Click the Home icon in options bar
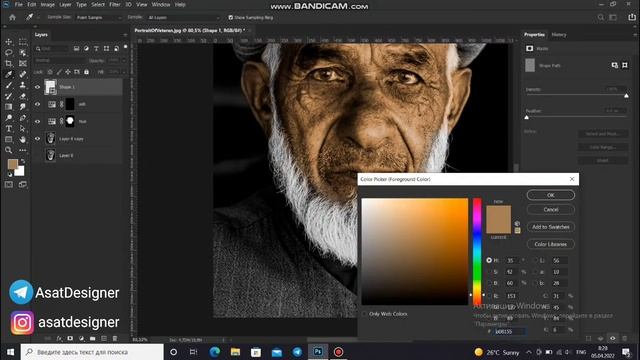Viewport: 640px width, 360px height. pos(12,18)
